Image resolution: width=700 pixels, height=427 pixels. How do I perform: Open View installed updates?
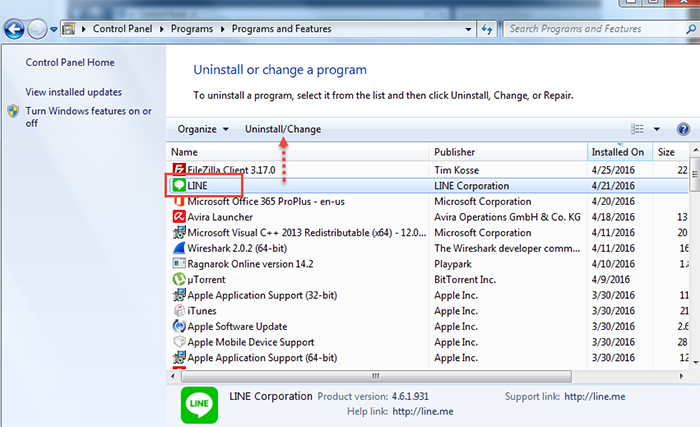[74, 92]
